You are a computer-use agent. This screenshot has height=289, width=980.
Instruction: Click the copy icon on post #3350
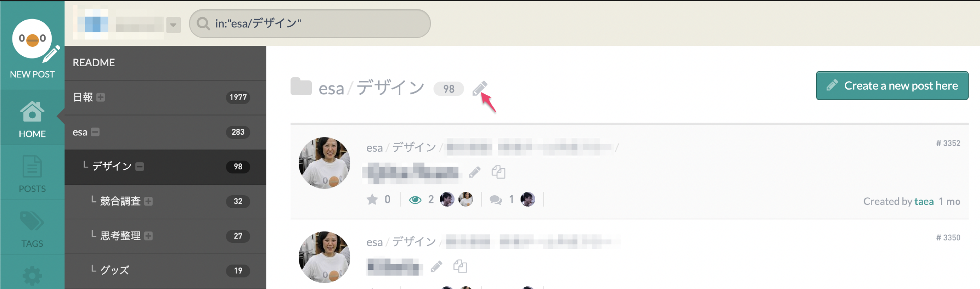tap(460, 266)
